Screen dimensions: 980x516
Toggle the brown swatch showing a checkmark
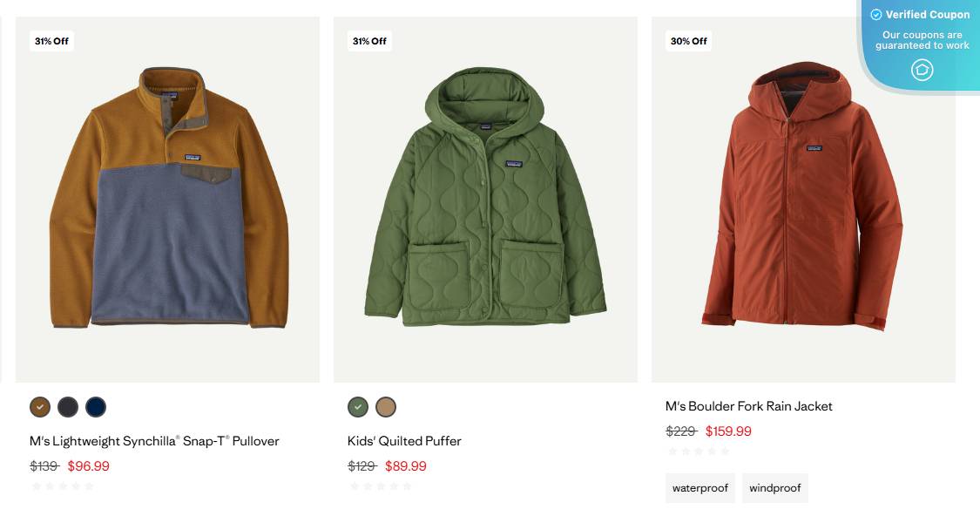[x=38, y=406]
